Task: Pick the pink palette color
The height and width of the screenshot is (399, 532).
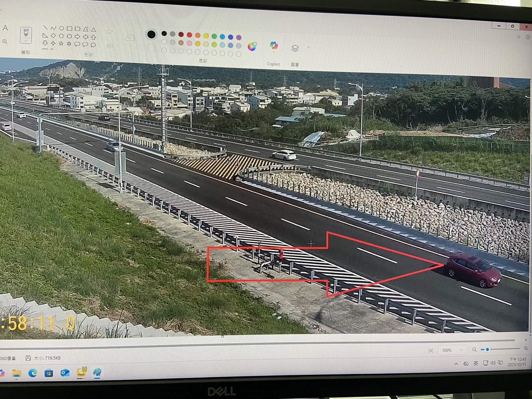Action: tap(189, 43)
